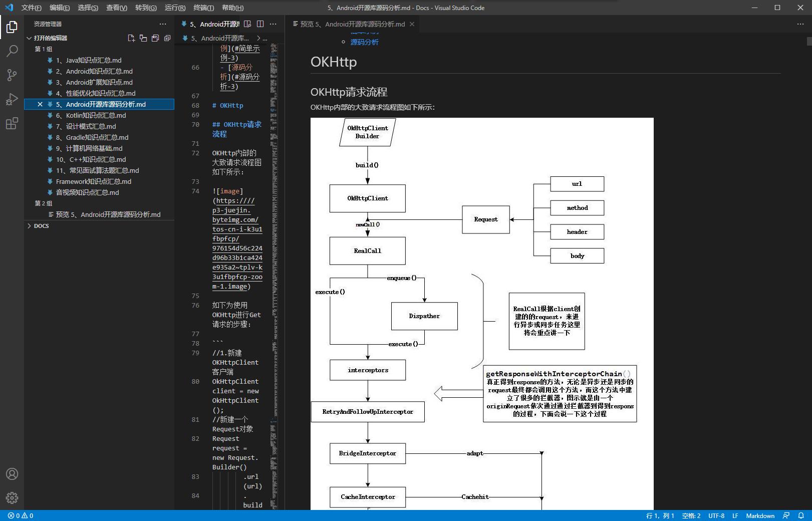Click the split editor icon
The height and width of the screenshot is (521, 812).
[260, 24]
